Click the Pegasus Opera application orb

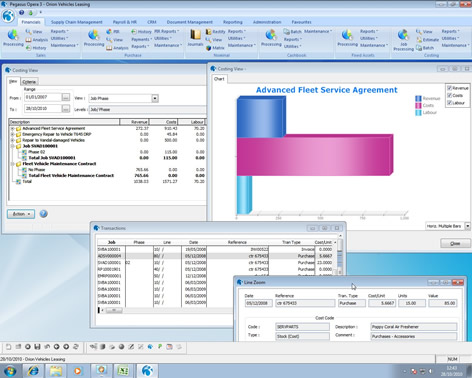pyautogui.click(x=8, y=16)
